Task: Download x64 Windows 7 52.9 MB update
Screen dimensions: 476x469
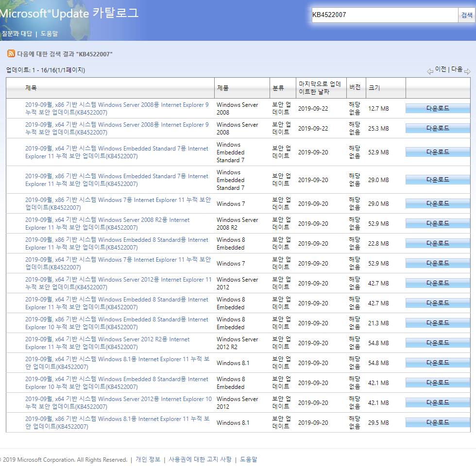Action: (x=438, y=263)
